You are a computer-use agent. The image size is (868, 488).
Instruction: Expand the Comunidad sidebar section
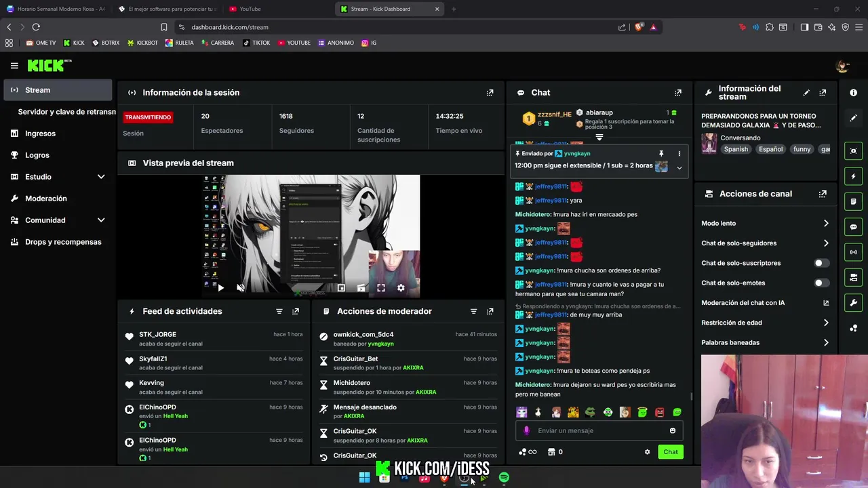click(x=101, y=220)
